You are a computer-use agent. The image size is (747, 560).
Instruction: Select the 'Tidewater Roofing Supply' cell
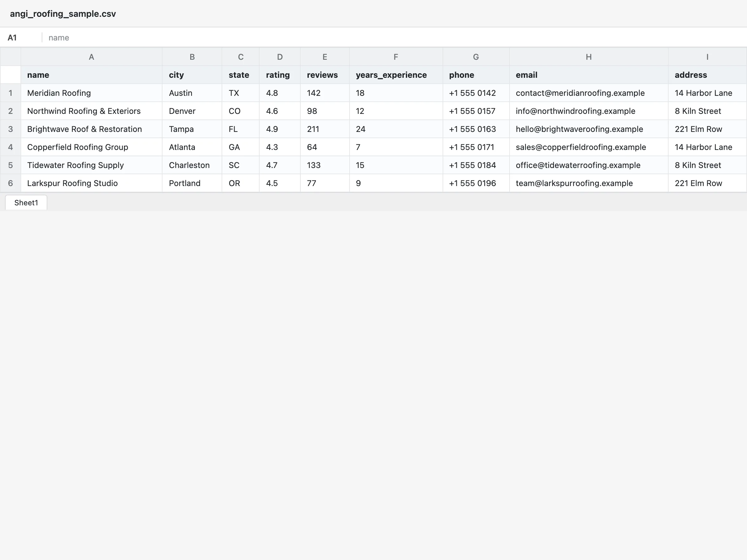[91, 165]
